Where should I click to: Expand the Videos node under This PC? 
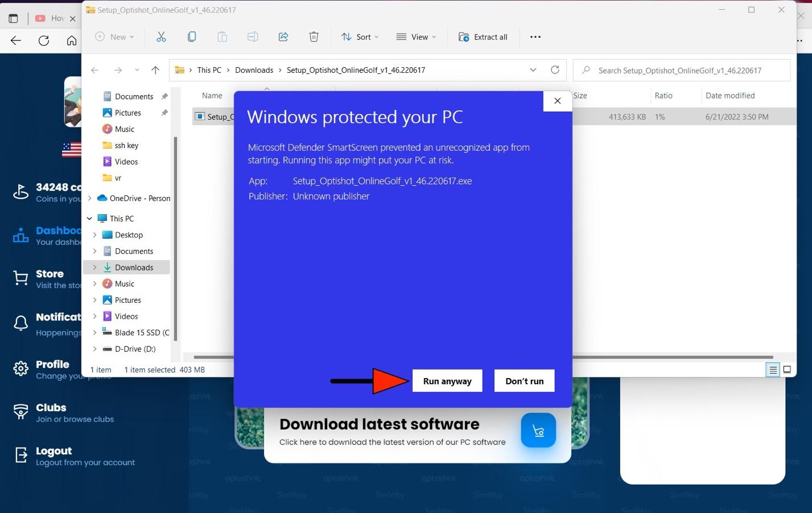tap(95, 317)
